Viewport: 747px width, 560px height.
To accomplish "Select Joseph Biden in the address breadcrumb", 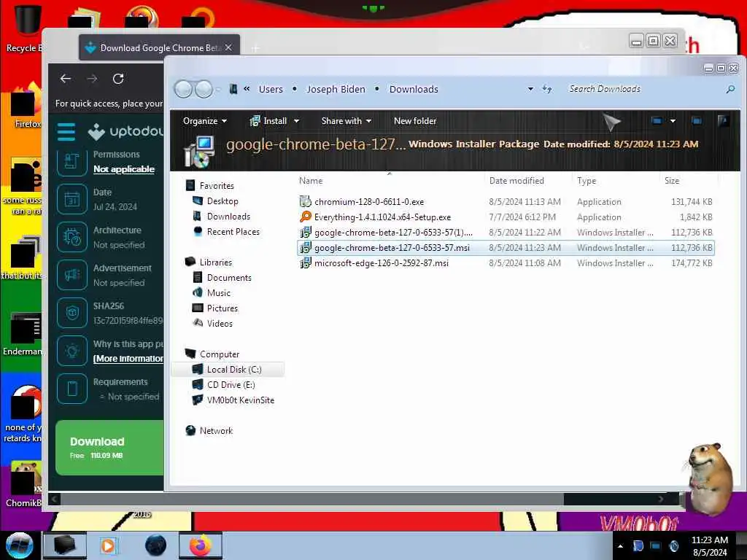I will click(x=336, y=89).
